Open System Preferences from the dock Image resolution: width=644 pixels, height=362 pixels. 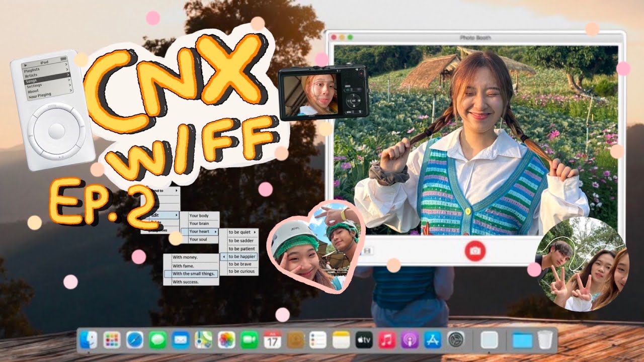pyautogui.click(x=456, y=340)
